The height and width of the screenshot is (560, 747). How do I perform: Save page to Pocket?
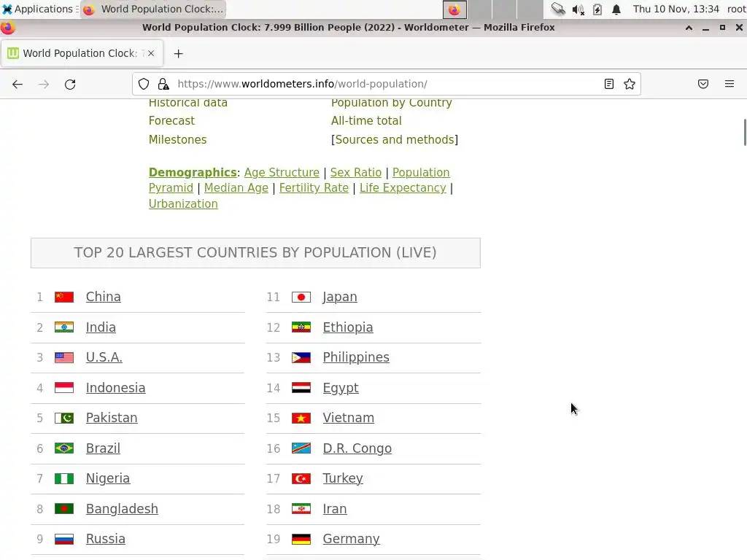(703, 85)
